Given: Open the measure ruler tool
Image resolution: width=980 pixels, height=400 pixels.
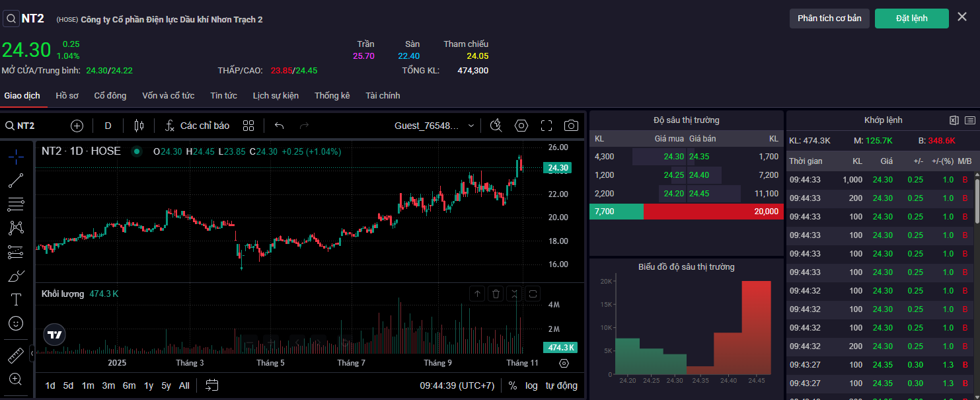Looking at the screenshot, I should (16, 355).
